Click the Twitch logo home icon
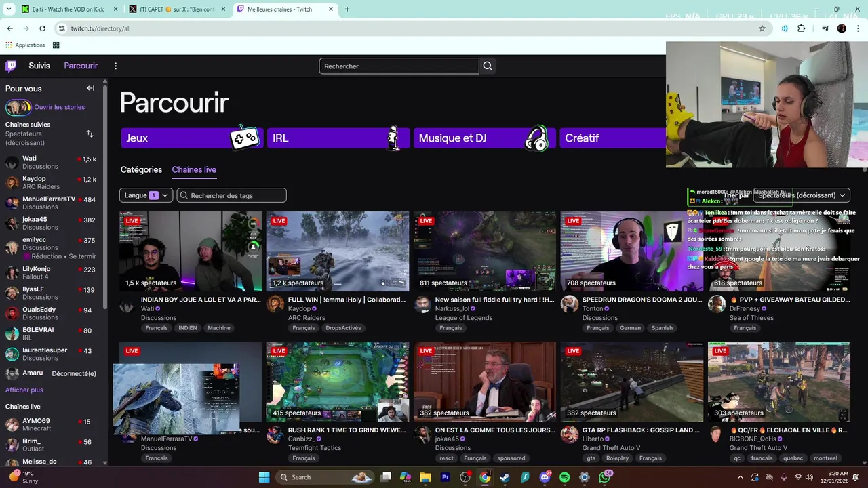 (x=11, y=66)
